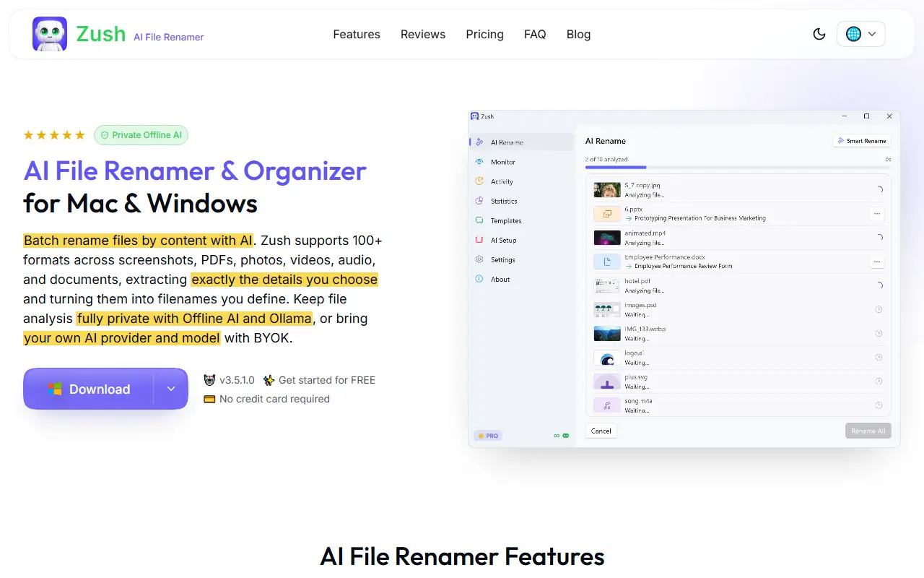Click the logo.ai file name
The width and height of the screenshot is (924, 578).
click(x=635, y=353)
